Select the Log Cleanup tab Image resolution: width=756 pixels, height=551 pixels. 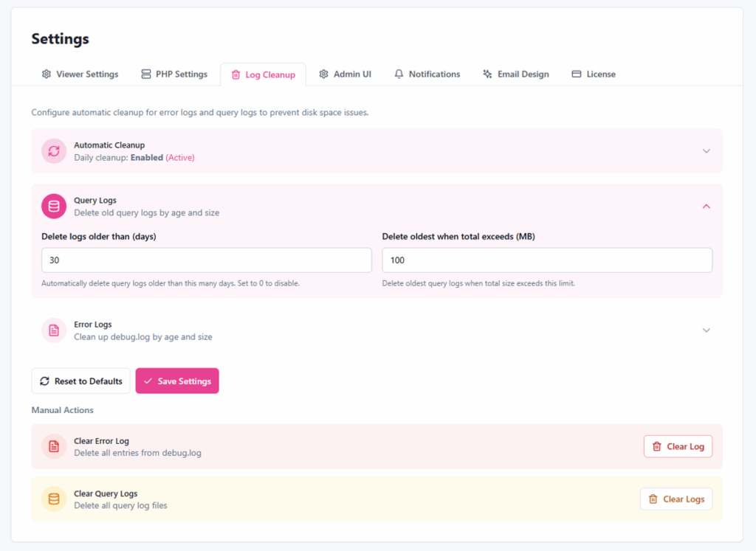click(x=263, y=75)
